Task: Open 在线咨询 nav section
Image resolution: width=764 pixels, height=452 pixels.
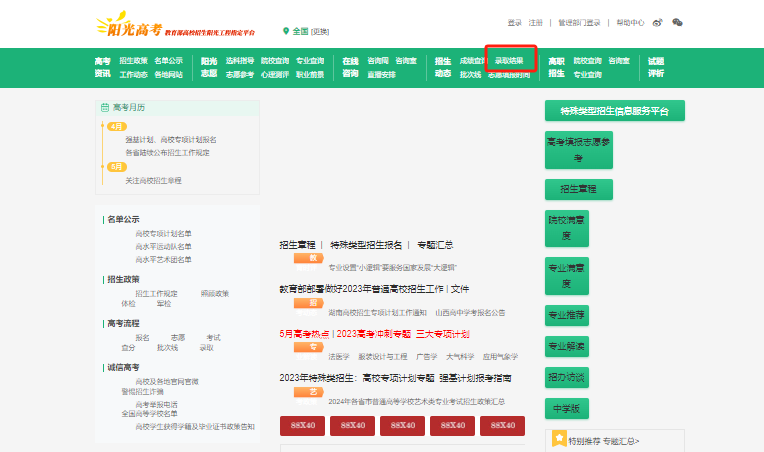Action: pos(350,67)
